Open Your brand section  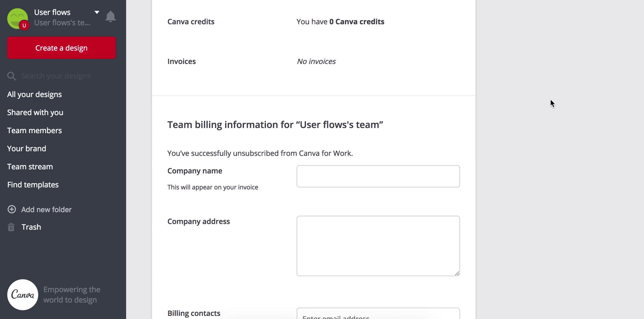point(26,149)
